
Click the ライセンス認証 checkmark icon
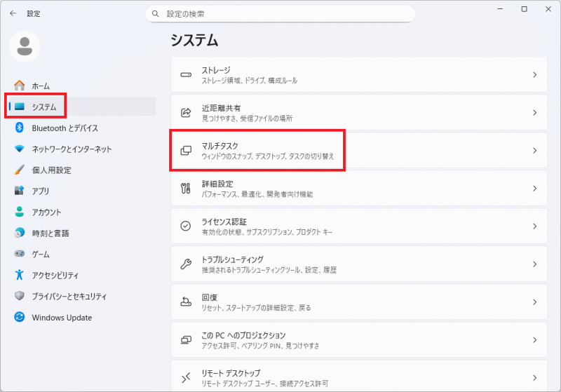[x=186, y=227]
